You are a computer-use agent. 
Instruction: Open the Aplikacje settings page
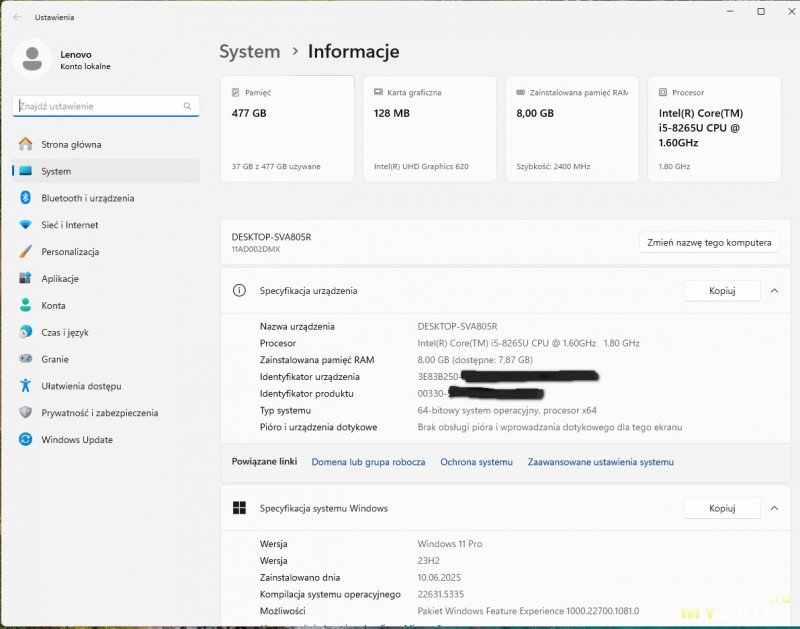coord(106,279)
